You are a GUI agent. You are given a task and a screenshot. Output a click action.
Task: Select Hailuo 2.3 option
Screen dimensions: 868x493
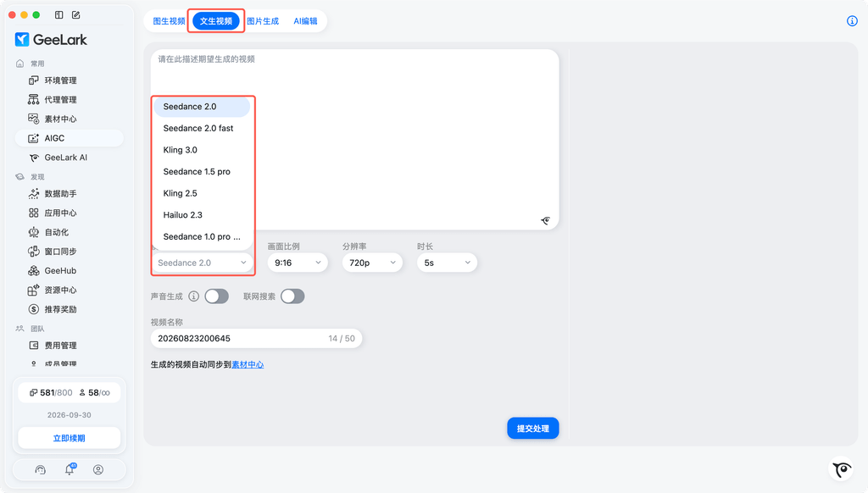tap(202, 214)
